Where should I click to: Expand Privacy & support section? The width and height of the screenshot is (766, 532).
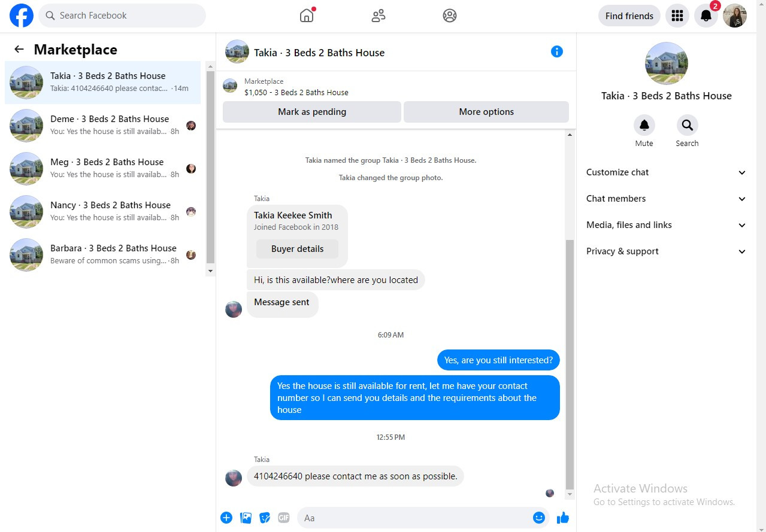pos(667,251)
